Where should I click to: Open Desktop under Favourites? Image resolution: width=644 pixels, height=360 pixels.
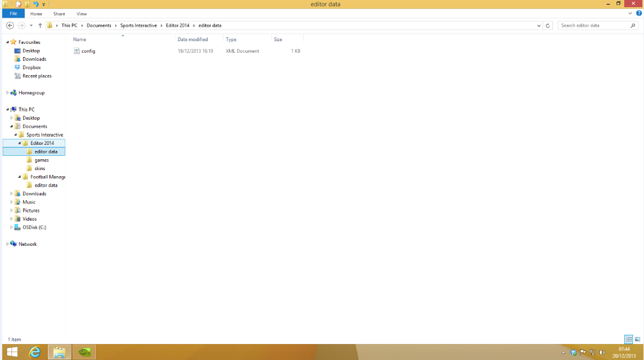pyautogui.click(x=31, y=50)
